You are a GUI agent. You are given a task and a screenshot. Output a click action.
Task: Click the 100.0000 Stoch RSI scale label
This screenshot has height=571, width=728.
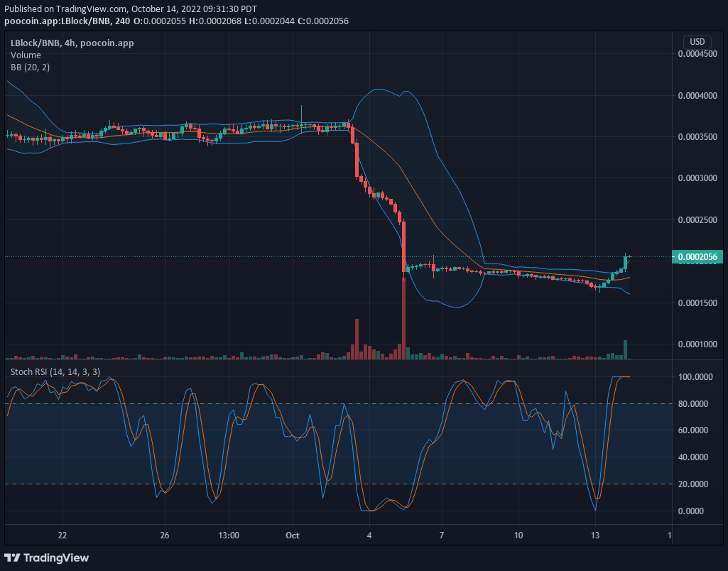pyautogui.click(x=695, y=377)
